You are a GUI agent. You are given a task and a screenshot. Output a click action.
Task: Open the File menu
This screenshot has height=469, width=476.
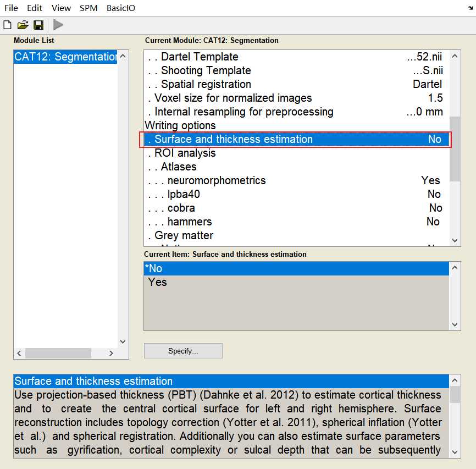coord(11,8)
